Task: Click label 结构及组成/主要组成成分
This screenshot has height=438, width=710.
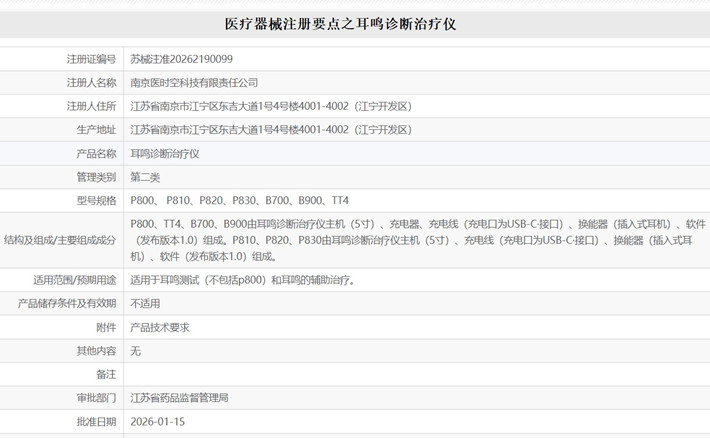Action: click(60, 240)
